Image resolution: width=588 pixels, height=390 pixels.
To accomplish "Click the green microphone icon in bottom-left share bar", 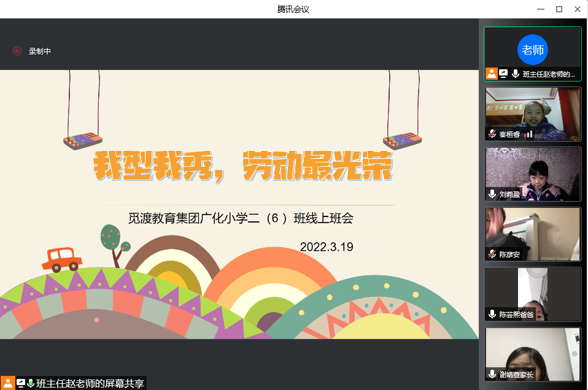I will click(31, 383).
